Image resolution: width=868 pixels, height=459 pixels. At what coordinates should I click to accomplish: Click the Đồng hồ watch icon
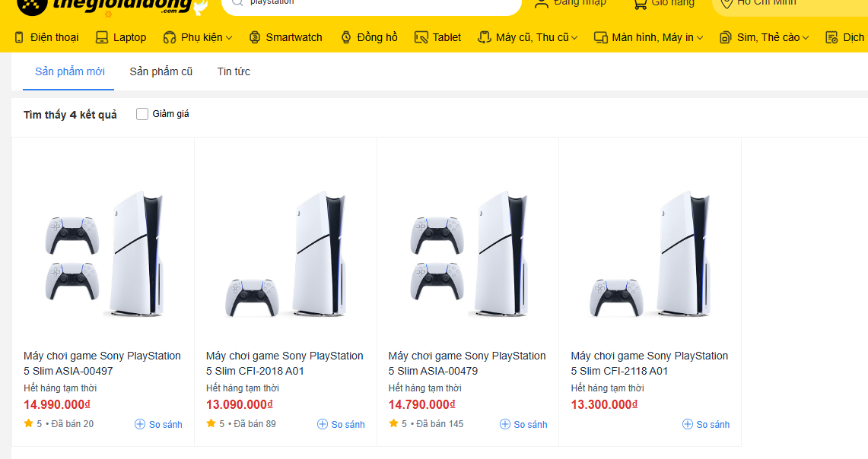click(346, 37)
